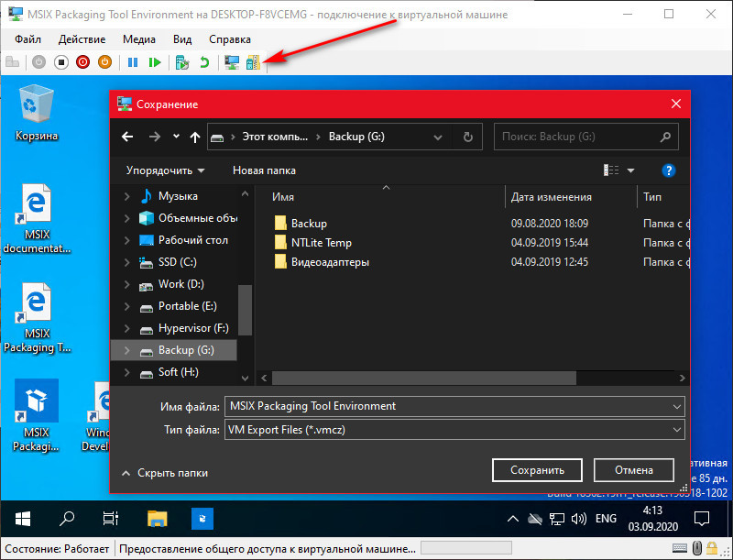Click the volume icon in system tray

pyautogui.click(x=579, y=519)
